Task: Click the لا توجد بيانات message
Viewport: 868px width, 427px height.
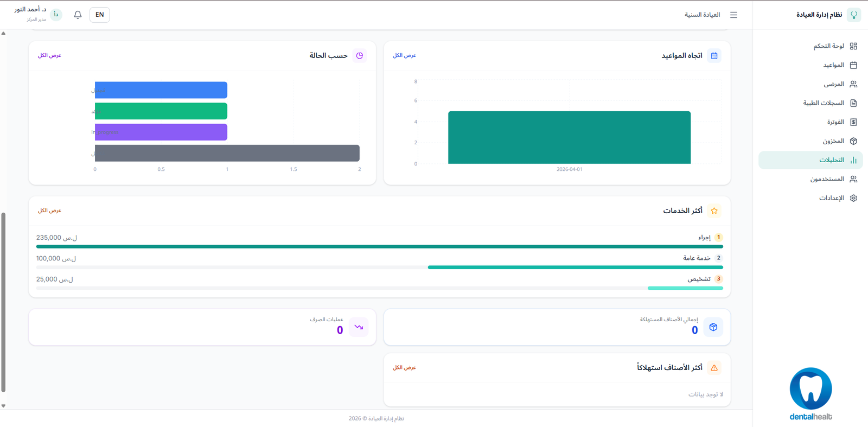Action: 706,394
